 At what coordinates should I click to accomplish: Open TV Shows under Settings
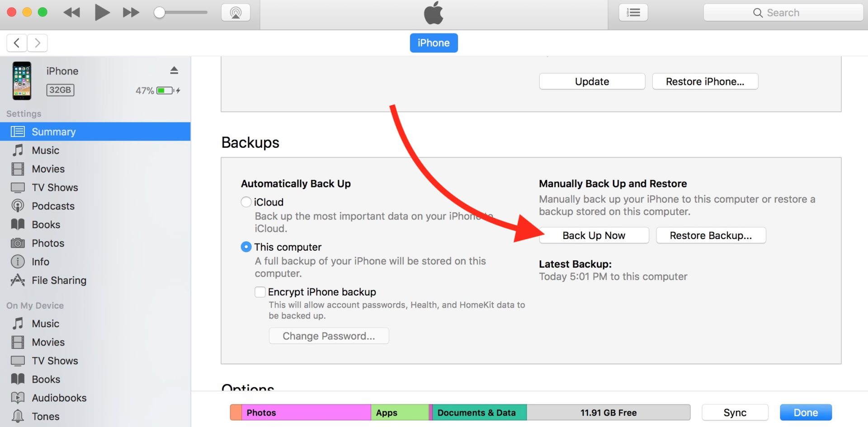point(95,187)
